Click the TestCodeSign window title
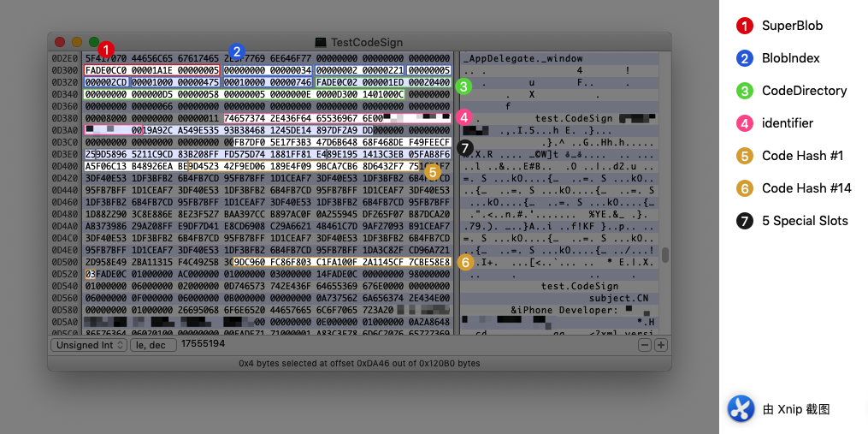 [367, 43]
